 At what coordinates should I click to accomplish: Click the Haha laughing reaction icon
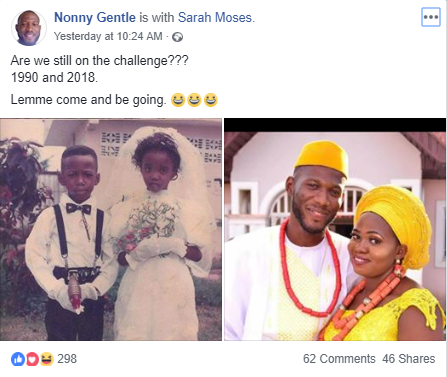pyautogui.click(x=47, y=359)
